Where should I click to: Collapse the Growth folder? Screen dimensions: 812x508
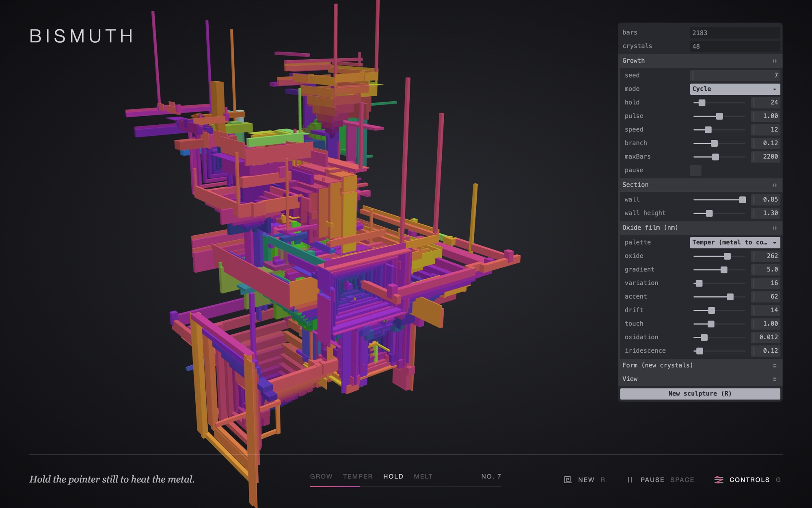pyautogui.click(x=700, y=61)
